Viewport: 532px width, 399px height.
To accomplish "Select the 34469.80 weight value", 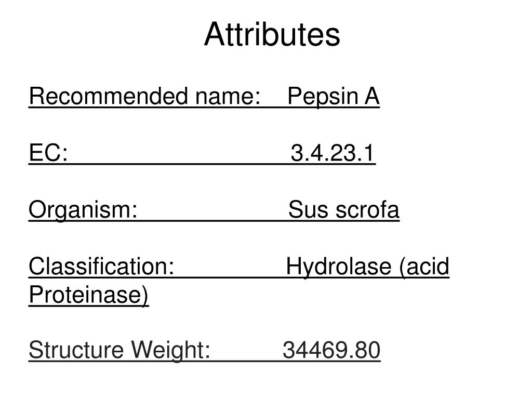I will [x=331, y=351].
